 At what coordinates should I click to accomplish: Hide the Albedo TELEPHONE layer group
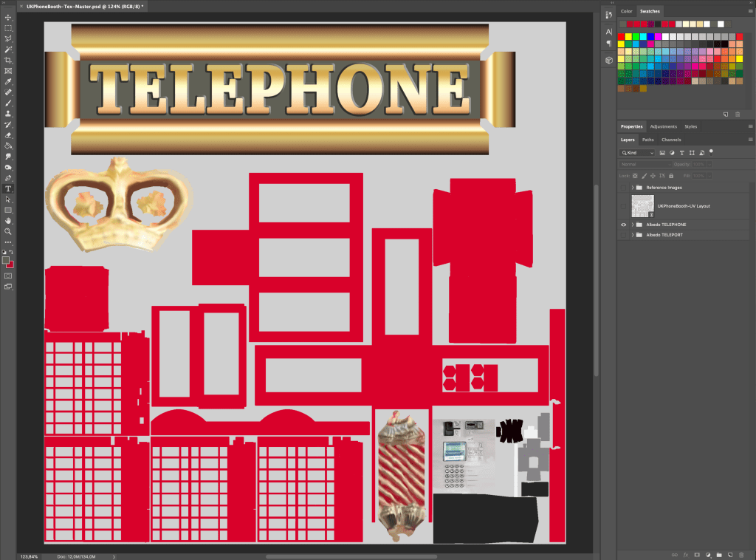coord(623,224)
